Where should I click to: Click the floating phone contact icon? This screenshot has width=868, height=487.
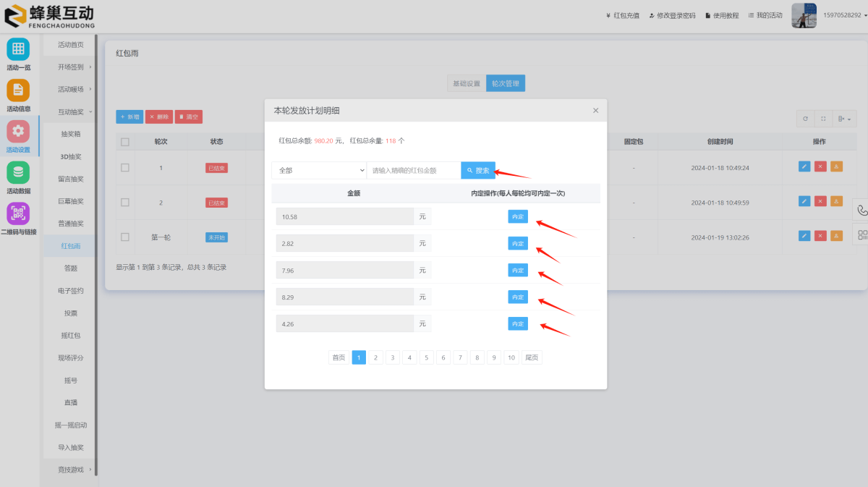pos(861,211)
